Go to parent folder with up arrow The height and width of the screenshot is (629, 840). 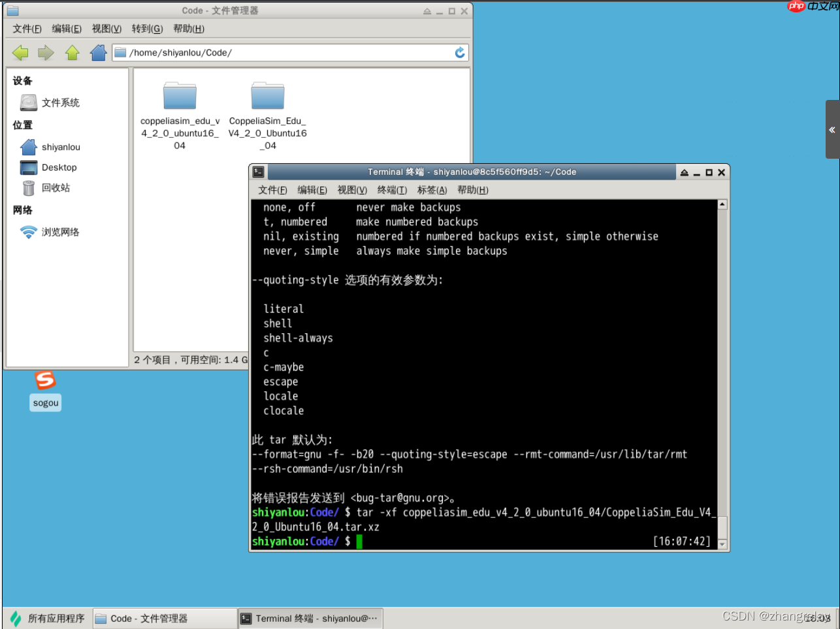(x=73, y=53)
